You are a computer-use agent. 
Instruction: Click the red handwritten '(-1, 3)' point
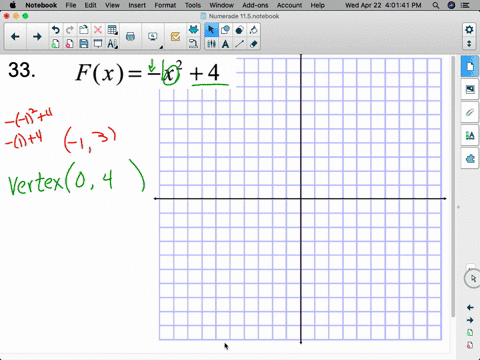tap(90, 139)
